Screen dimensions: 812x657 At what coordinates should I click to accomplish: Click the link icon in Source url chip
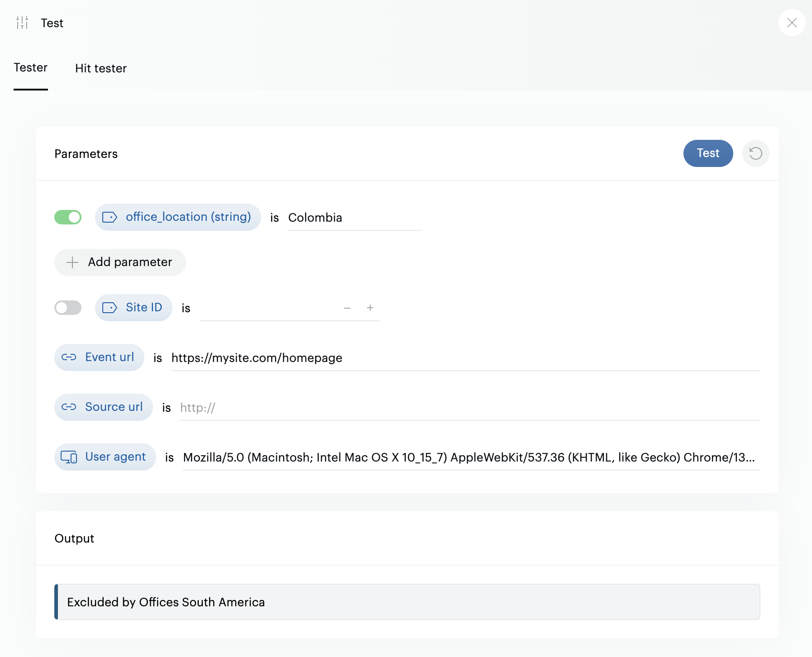[69, 407]
